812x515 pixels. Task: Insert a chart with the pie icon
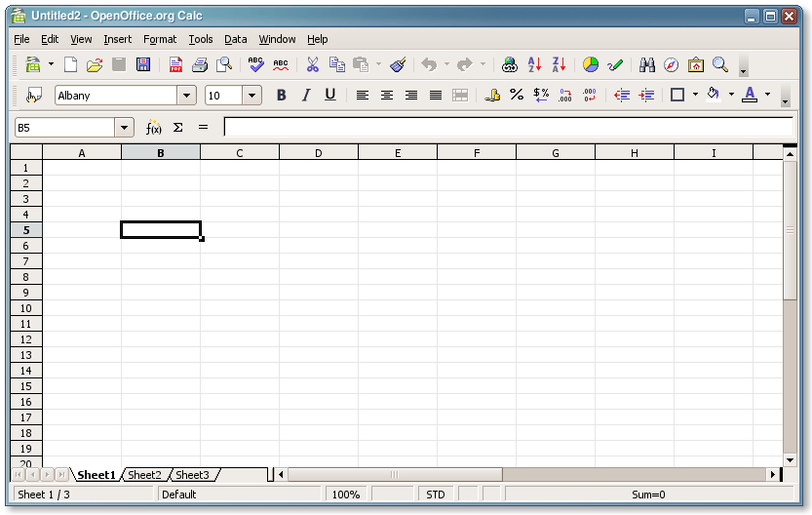point(591,64)
